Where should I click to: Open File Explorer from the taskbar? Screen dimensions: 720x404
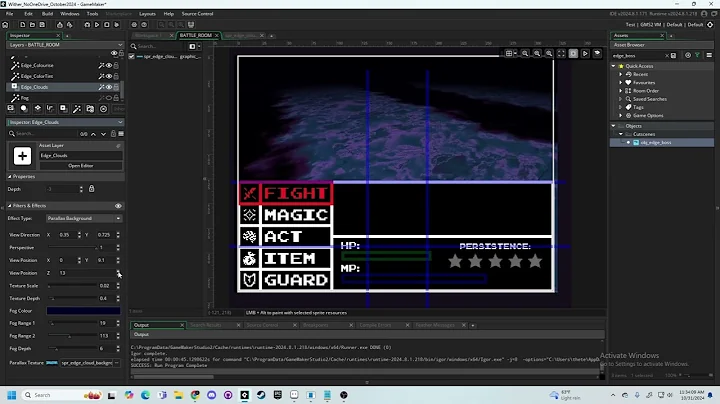tap(178, 395)
